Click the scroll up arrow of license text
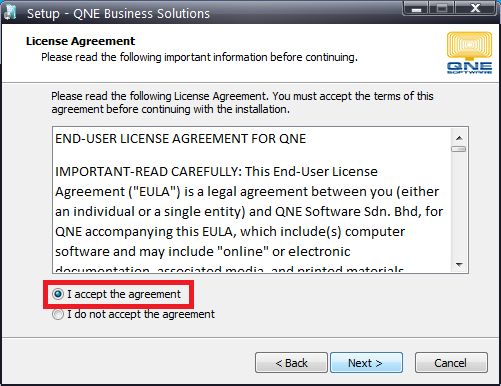Screen dimensions: 501x386 click(459, 138)
